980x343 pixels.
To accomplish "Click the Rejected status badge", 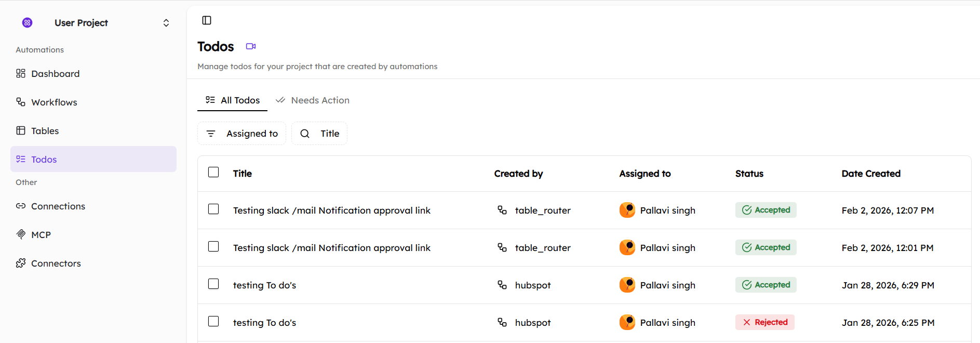I will point(765,322).
